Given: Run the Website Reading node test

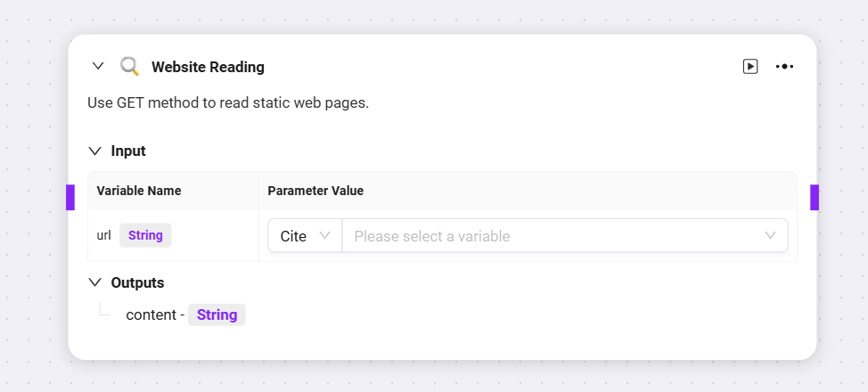Looking at the screenshot, I should pos(750,67).
